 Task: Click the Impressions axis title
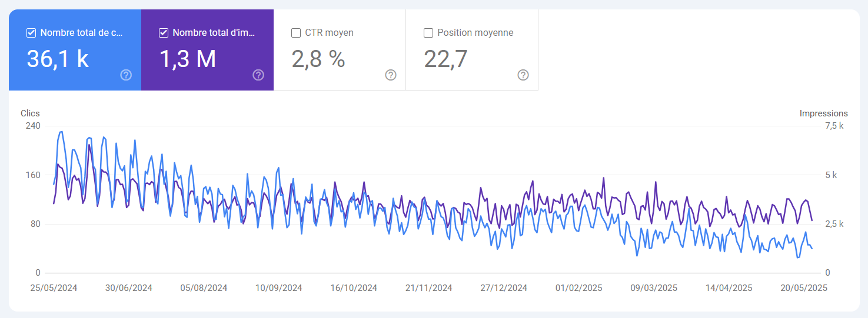click(x=823, y=113)
